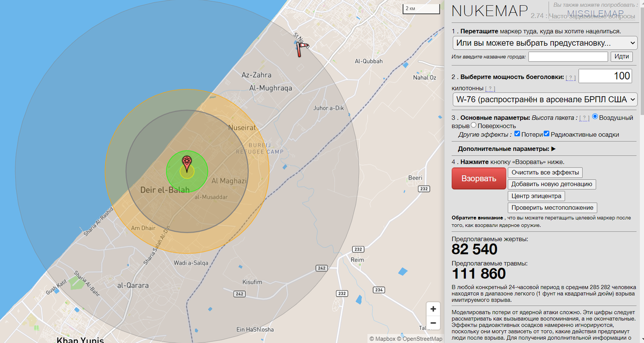This screenshot has height=343, width=644.
Task: Click the Идти go button
Action: (x=621, y=56)
